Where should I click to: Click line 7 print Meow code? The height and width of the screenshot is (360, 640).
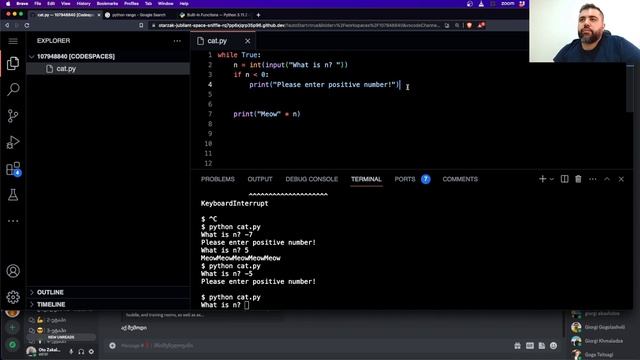[267, 114]
